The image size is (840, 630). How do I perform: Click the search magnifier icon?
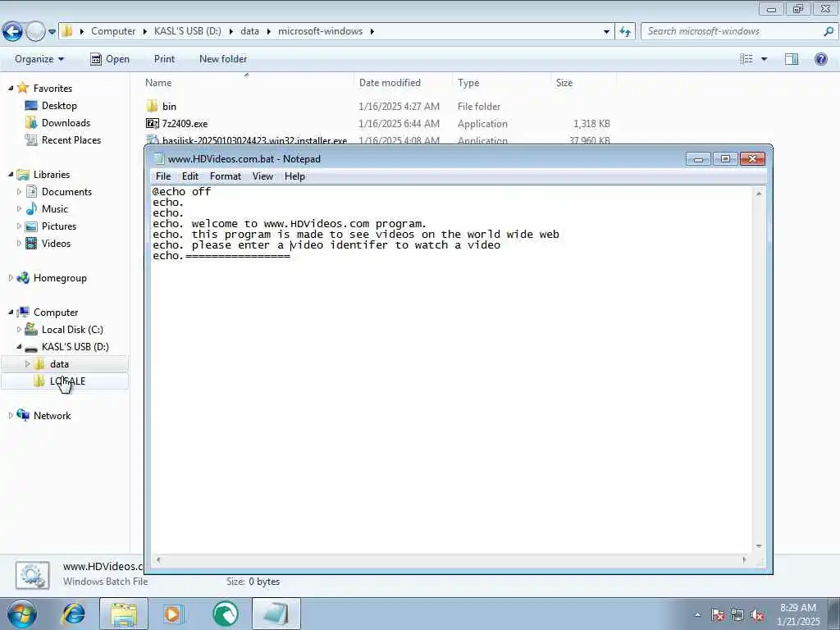pos(829,31)
